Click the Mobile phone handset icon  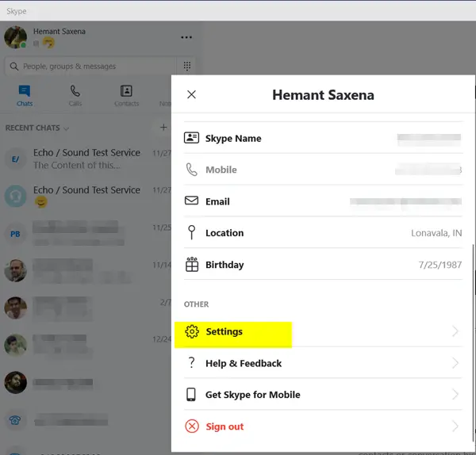[191, 170]
